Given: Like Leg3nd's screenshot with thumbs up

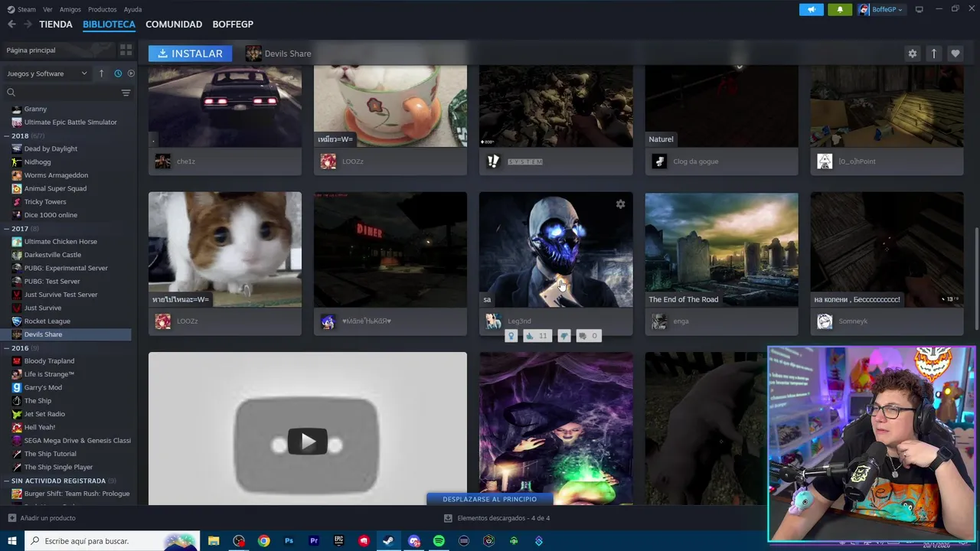Looking at the screenshot, I should (537, 335).
